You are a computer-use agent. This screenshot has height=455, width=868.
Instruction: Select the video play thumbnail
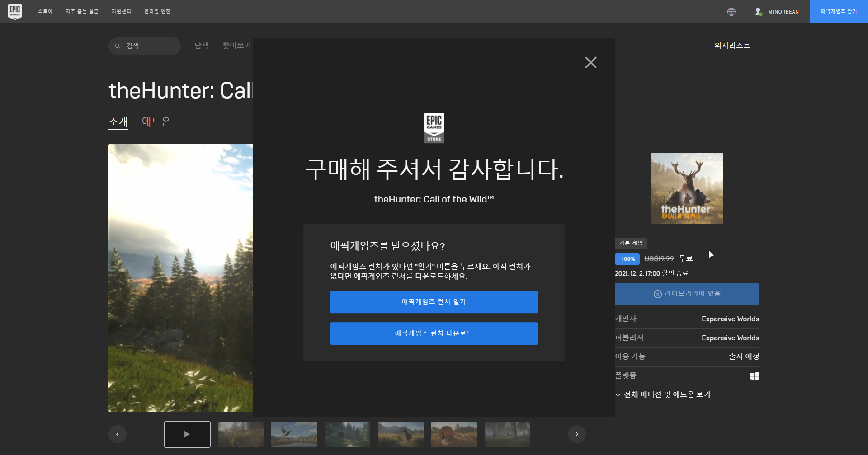pos(187,434)
